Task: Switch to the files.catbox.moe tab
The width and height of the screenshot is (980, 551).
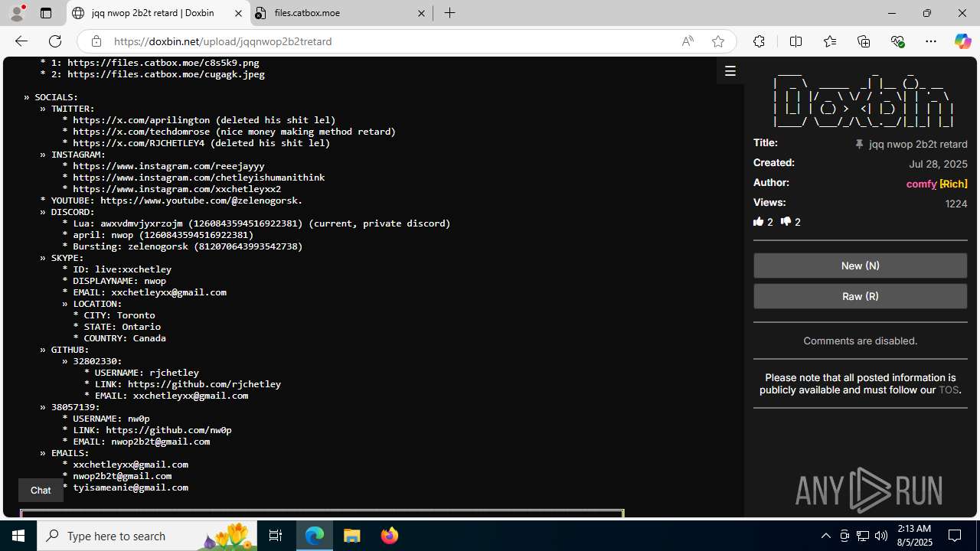Action: [x=341, y=13]
